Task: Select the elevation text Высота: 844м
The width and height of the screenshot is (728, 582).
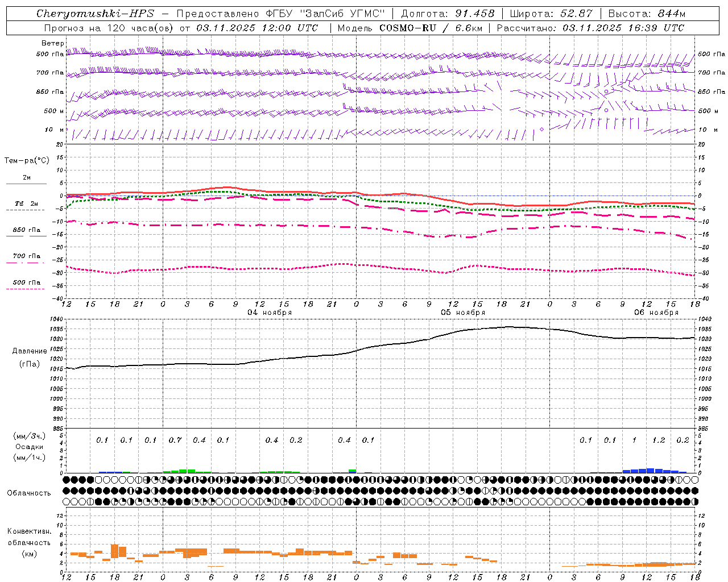Action: 647,14
